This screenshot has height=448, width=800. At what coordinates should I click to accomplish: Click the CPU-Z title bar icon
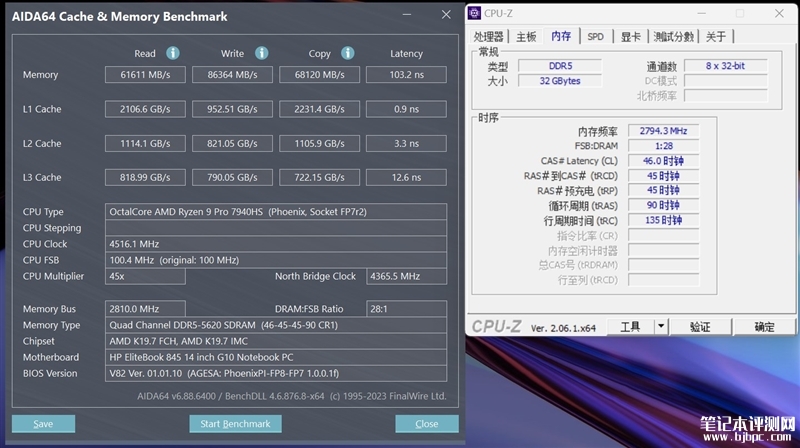[x=474, y=13]
